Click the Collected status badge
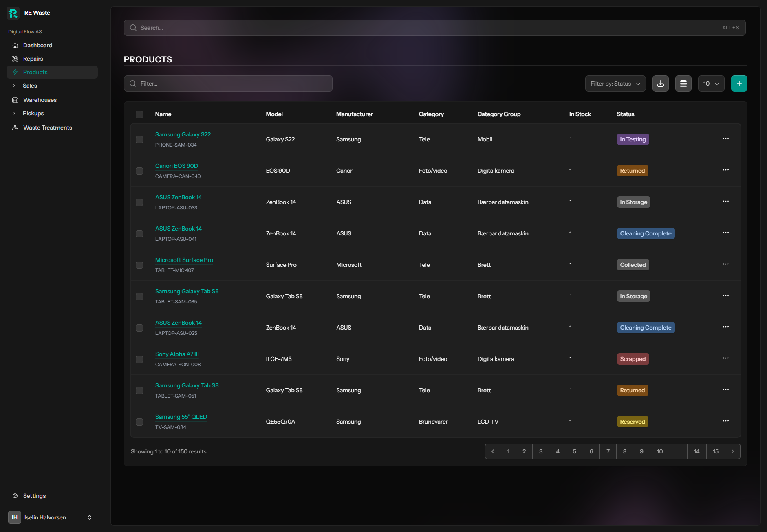 (x=633, y=265)
